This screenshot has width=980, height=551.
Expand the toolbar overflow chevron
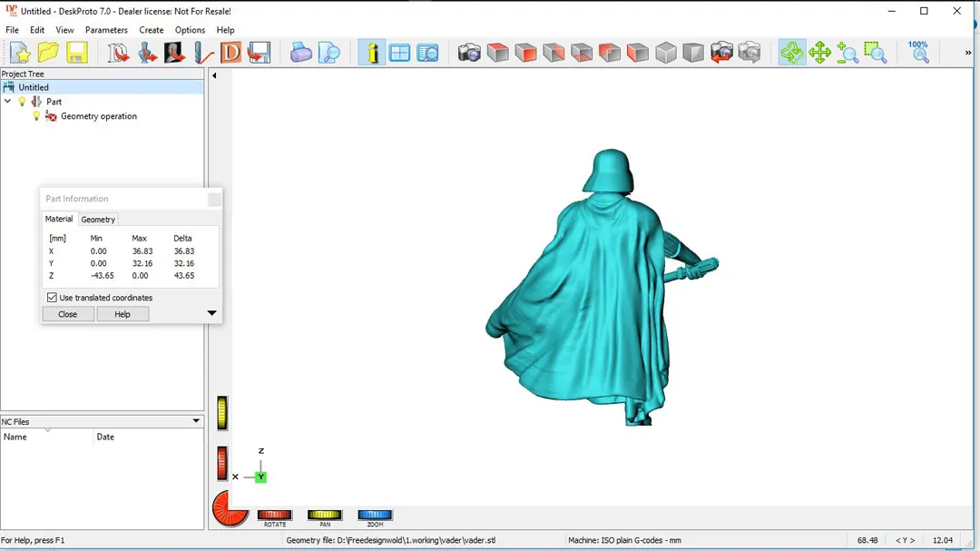(x=968, y=54)
